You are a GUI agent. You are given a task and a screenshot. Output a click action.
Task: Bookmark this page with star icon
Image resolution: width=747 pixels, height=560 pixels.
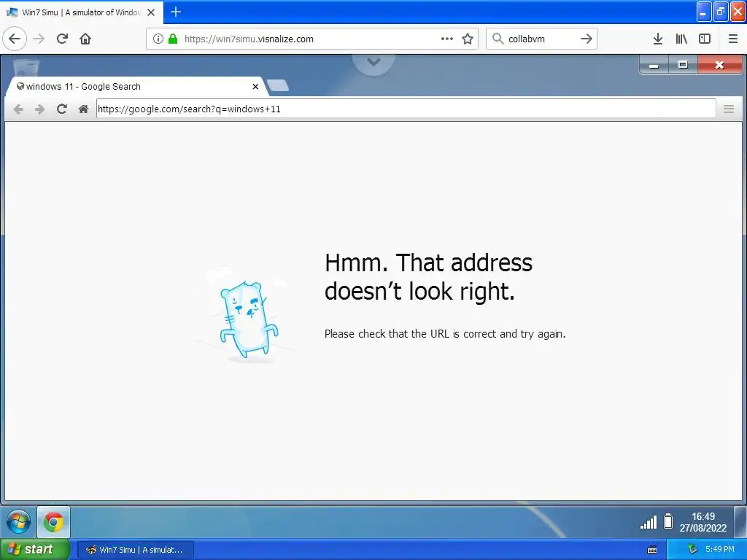[x=468, y=39]
